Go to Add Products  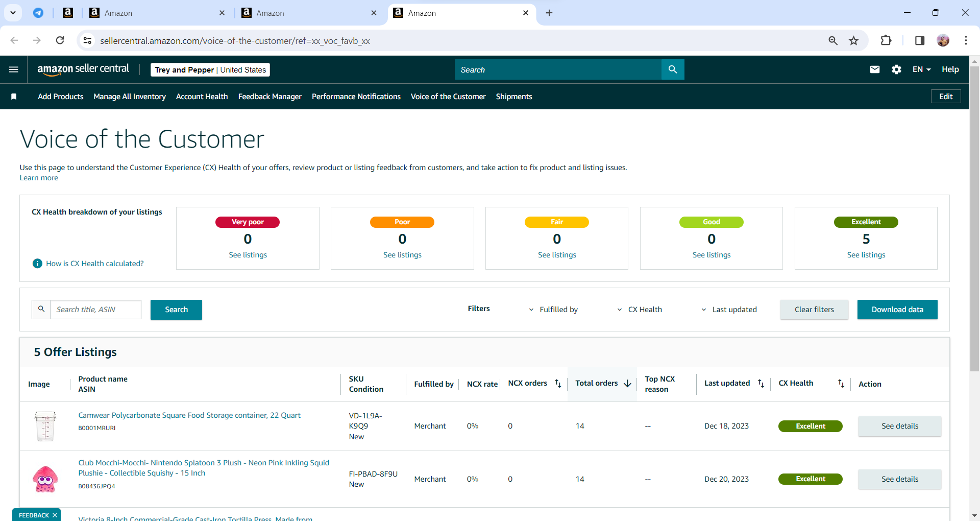pos(61,97)
